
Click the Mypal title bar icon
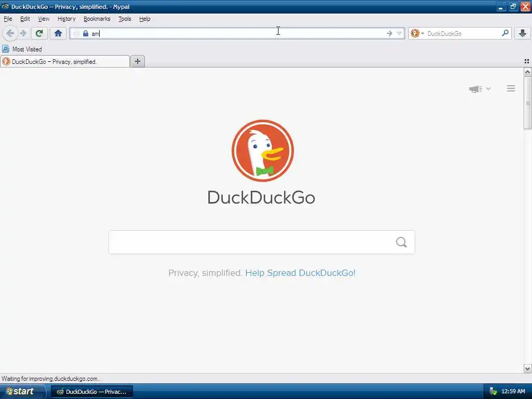point(5,6)
